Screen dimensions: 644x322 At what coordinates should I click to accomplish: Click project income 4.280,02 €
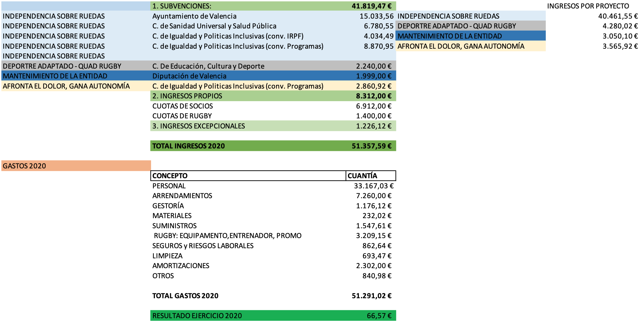[620, 26]
